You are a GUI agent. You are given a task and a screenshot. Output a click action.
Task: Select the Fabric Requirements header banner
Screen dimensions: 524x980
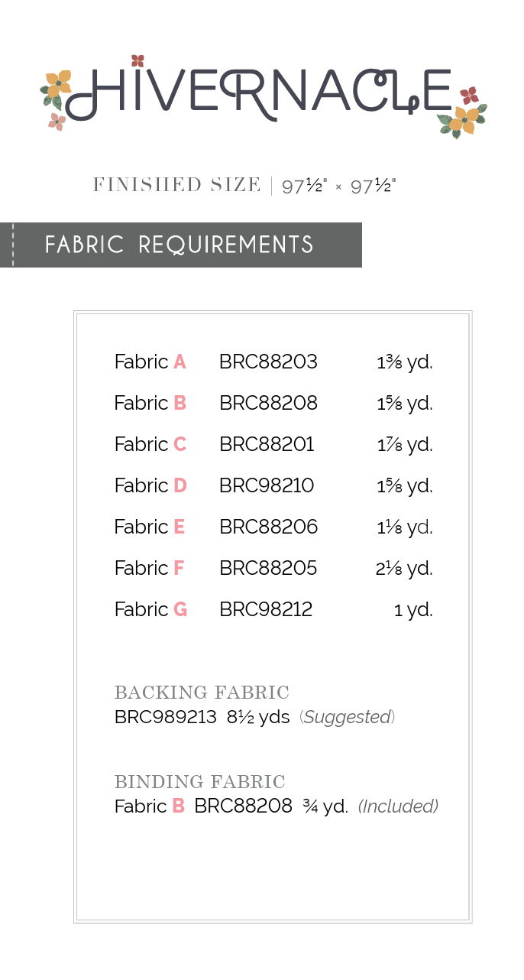(x=180, y=245)
